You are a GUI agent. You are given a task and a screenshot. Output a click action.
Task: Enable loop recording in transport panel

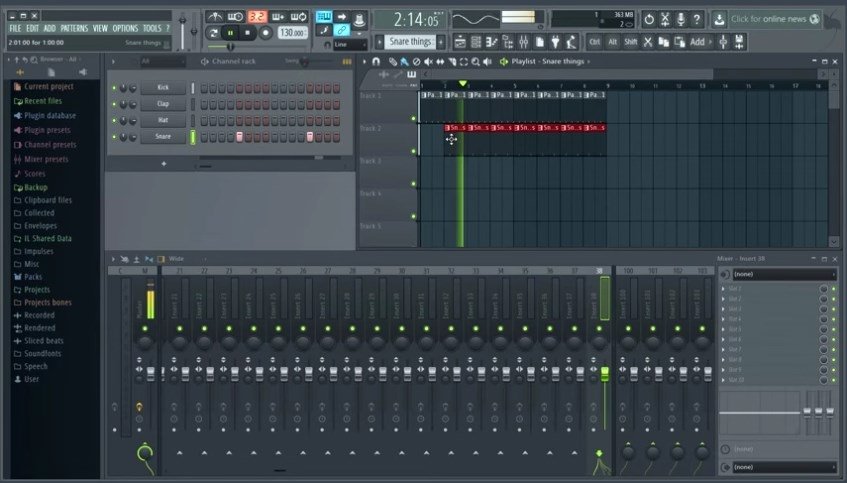coord(299,17)
